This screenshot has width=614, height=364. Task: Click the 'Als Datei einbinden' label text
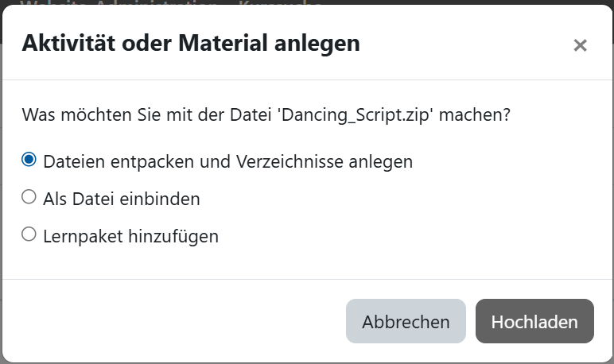click(121, 199)
